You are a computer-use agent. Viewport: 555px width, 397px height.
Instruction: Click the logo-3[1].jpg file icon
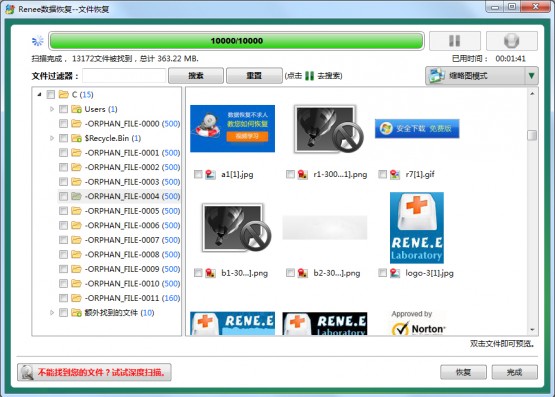[395, 273]
